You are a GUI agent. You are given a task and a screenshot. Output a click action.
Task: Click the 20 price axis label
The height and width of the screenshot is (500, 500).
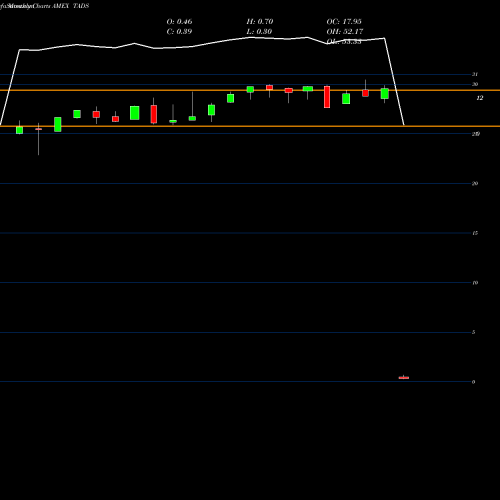[475, 183]
